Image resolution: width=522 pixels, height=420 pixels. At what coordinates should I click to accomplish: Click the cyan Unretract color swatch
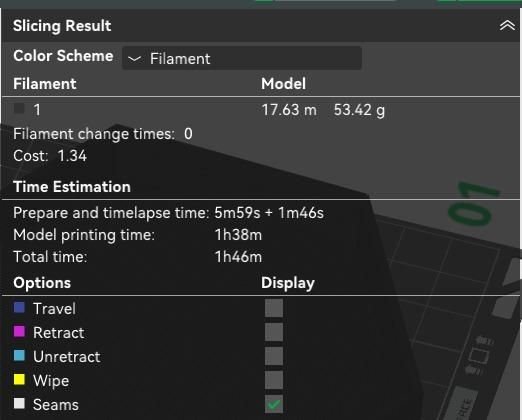(x=19, y=356)
